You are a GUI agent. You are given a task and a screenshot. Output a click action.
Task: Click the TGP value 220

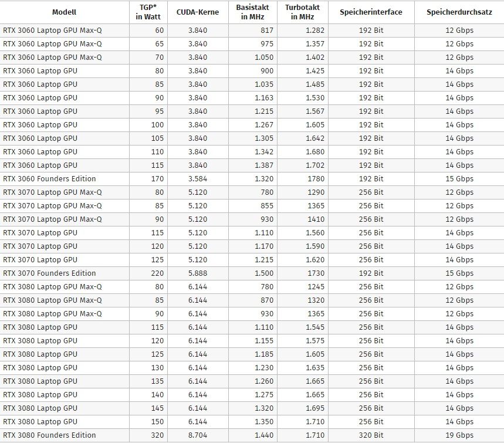(157, 273)
